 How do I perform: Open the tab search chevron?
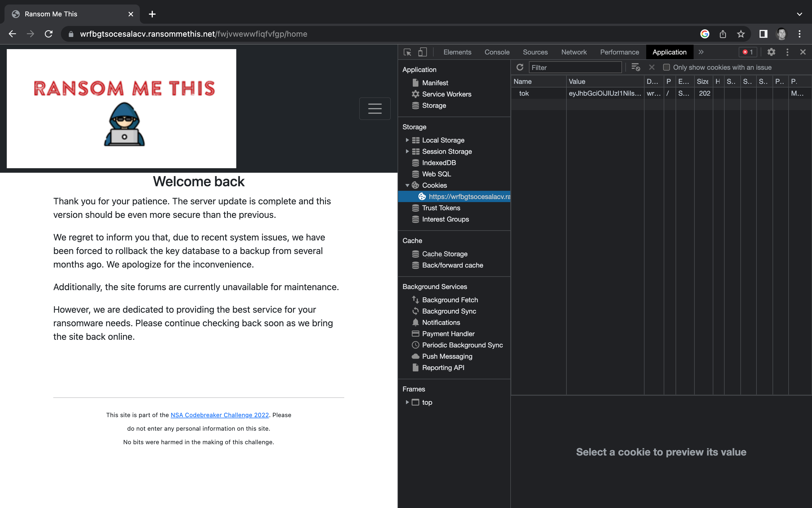(x=800, y=14)
